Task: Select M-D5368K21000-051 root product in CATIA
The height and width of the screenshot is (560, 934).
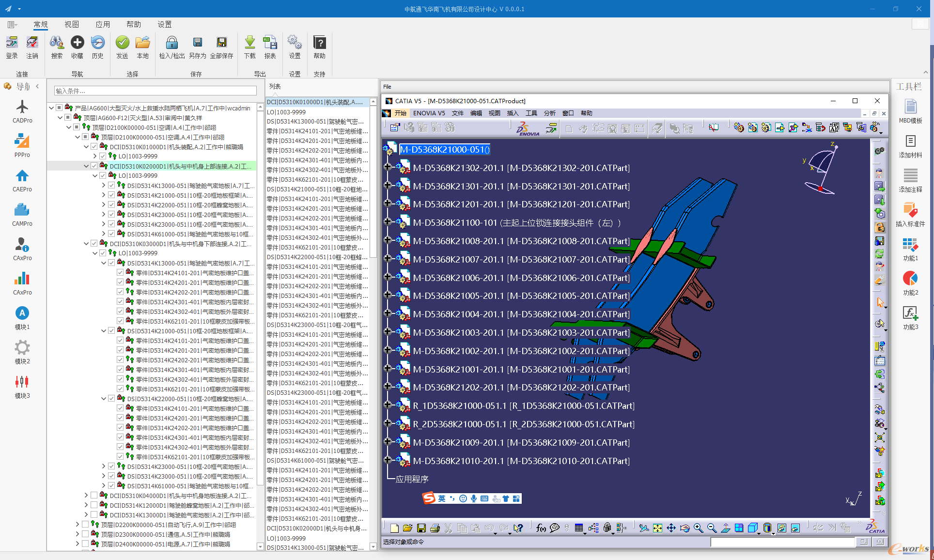Action: click(x=444, y=149)
